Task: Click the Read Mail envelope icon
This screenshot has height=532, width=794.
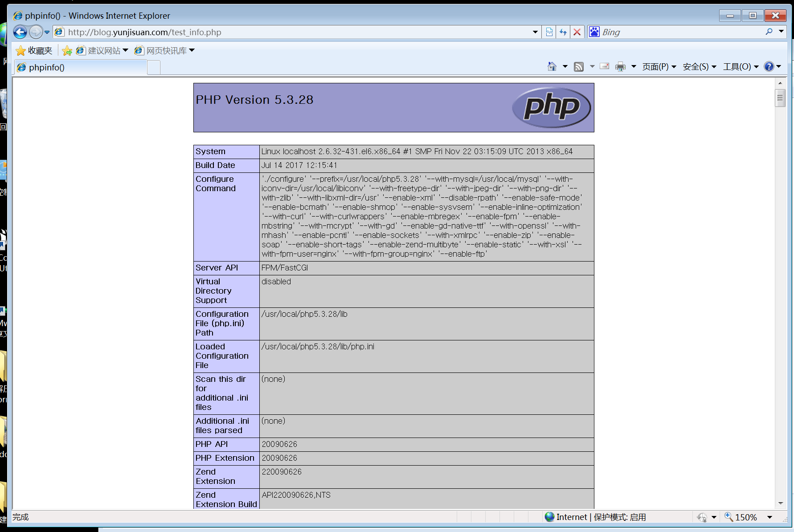Action: click(x=605, y=66)
